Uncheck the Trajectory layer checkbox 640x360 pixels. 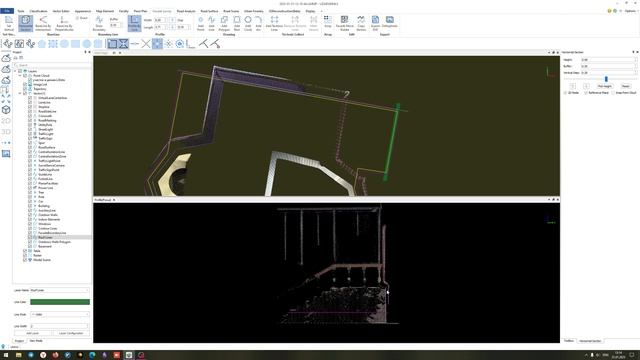tap(25, 89)
